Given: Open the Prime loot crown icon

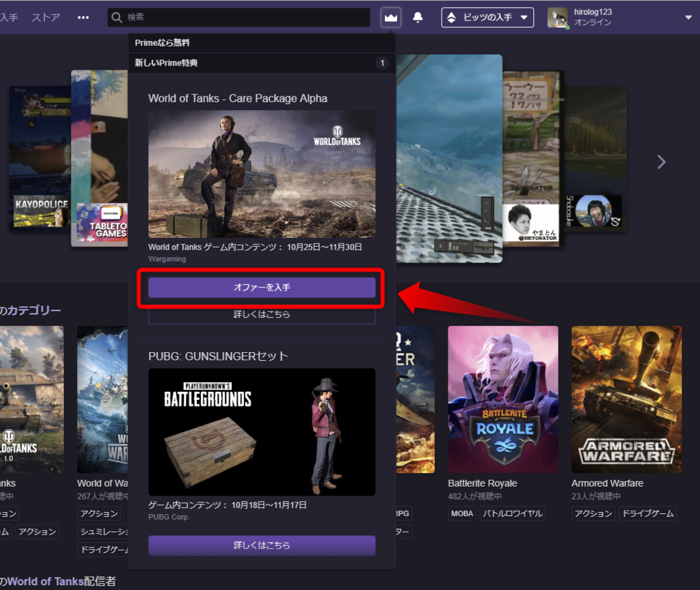Looking at the screenshot, I should (390, 18).
